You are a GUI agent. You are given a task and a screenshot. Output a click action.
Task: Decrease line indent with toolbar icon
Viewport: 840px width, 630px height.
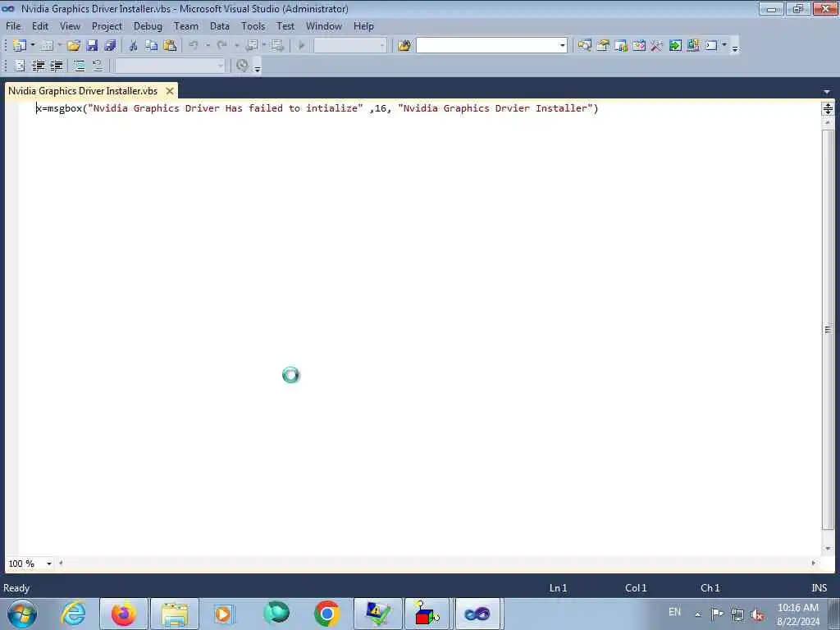click(38, 66)
